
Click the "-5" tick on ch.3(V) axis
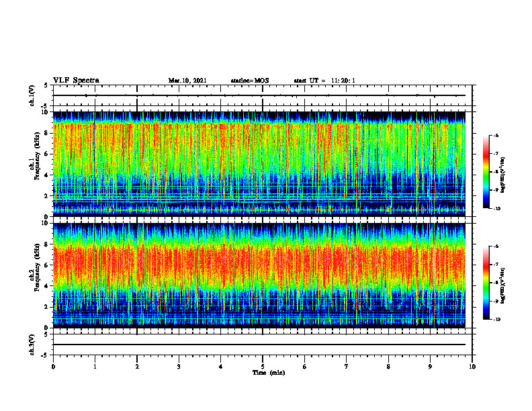46,355
